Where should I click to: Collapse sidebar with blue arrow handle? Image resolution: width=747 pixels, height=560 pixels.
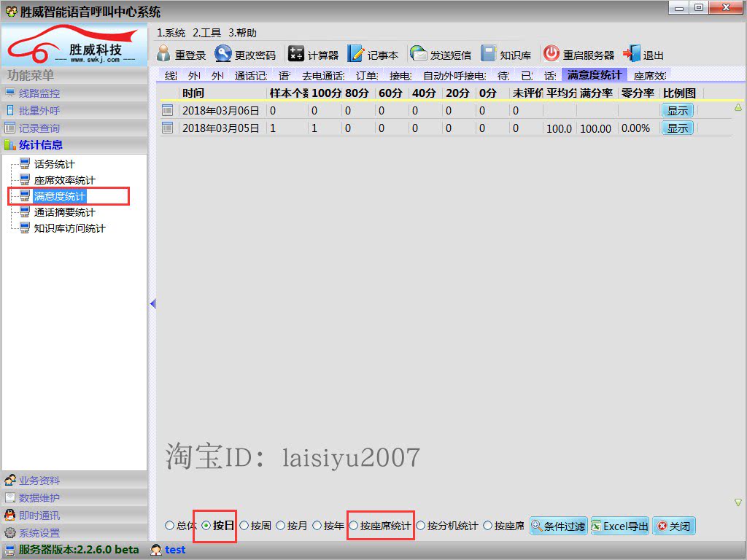tap(153, 303)
